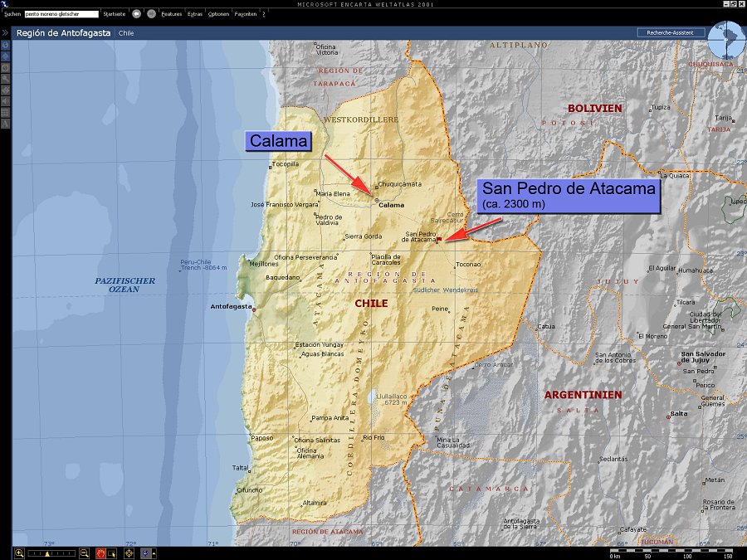
Task: Click the speaker sound icon in sidebar
Action: tap(6, 100)
